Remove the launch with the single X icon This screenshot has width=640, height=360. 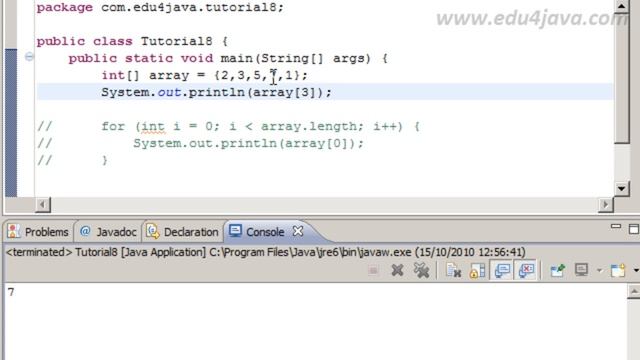[397, 270]
